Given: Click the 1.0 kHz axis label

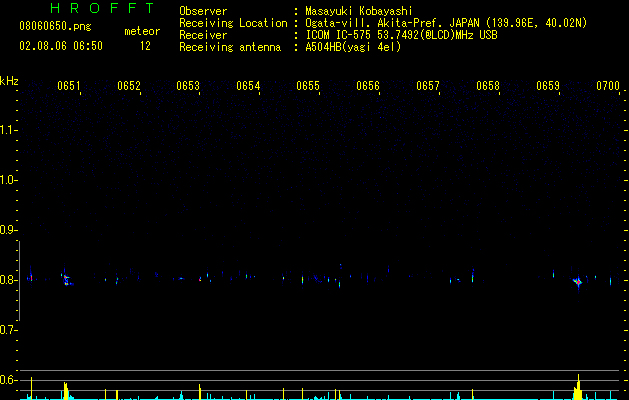Looking at the screenshot, I should (x=8, y=180).
